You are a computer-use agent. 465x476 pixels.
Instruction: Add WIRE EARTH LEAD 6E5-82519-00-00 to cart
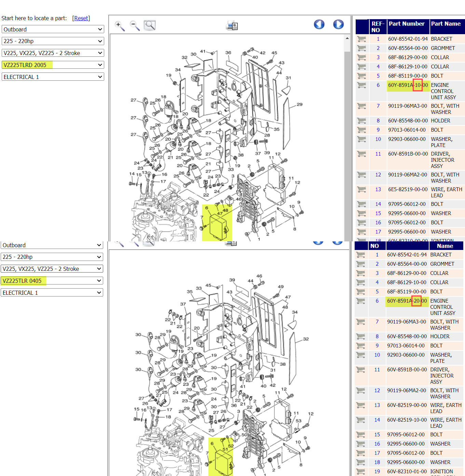pyautogui.click(x=361, y=189)
